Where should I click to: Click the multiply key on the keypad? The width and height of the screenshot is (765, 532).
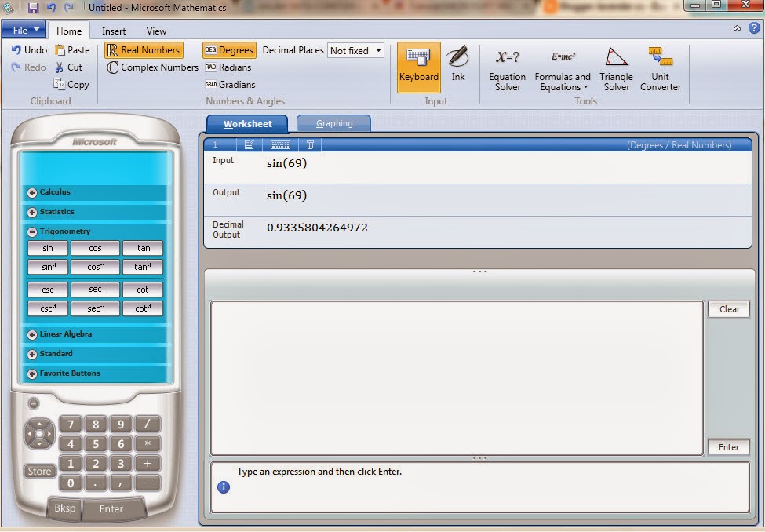click(147, 443)
